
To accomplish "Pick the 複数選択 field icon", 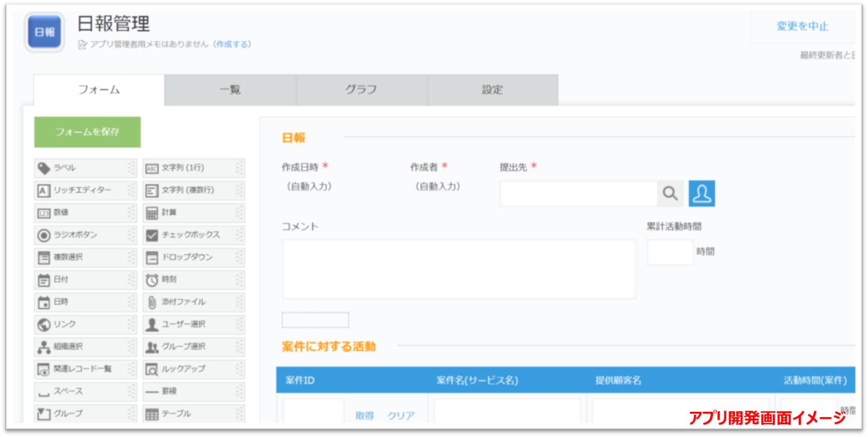I will 44,258.
